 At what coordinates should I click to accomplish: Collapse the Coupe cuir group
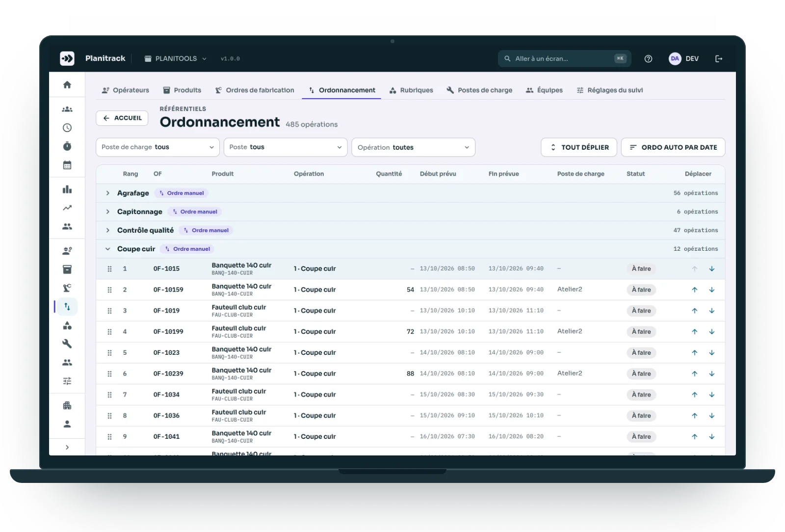[x=107, y=249]
